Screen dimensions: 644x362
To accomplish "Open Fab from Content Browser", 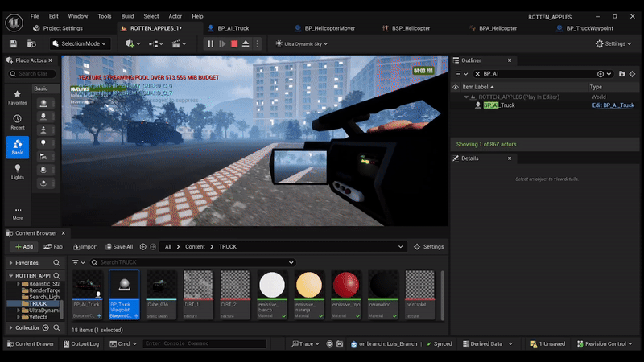I will 53,247.
